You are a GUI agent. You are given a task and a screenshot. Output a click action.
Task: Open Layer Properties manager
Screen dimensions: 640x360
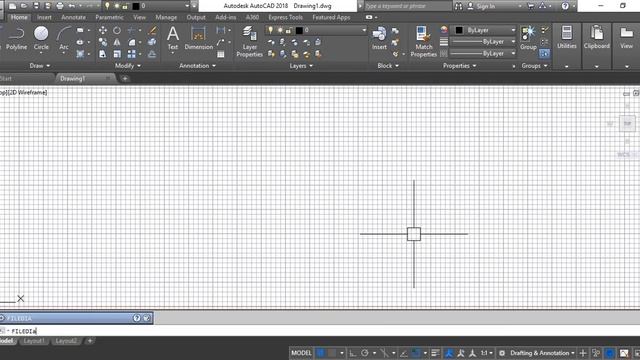click(x=249, y=42)
